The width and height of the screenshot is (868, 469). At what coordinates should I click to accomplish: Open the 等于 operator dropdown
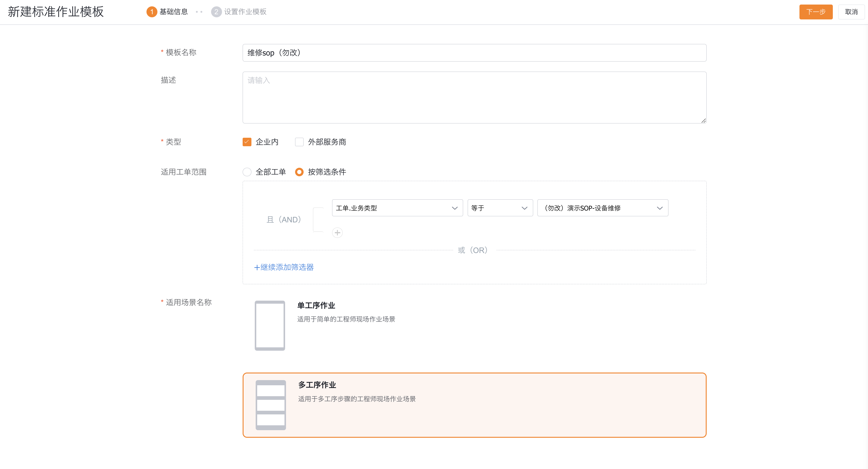500,208
